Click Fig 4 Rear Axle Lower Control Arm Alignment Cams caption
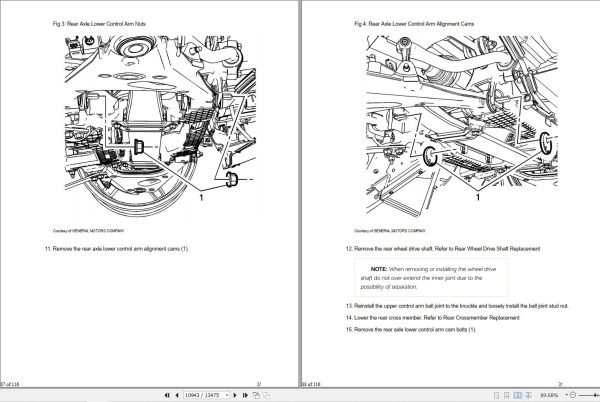600x402 pixels. [414, 24]
